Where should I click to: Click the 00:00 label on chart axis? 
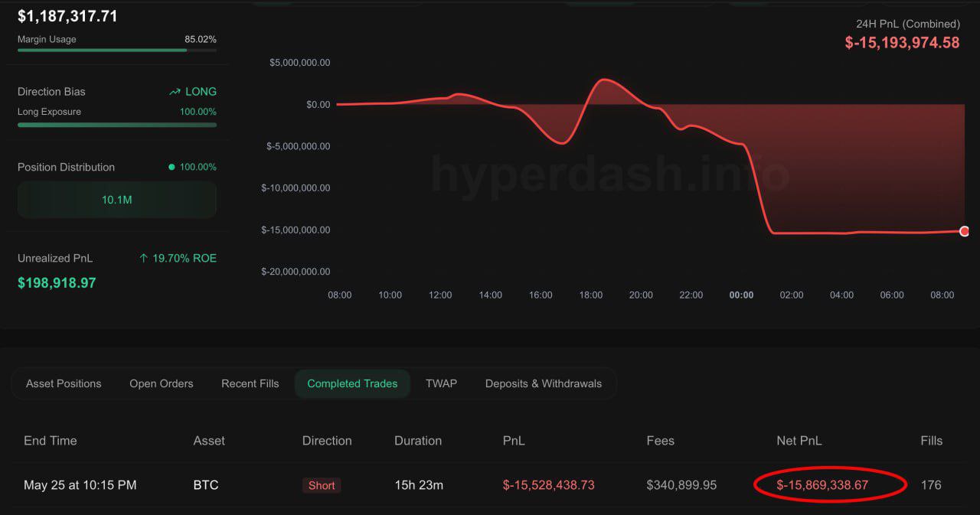click(x=741, y=295)
